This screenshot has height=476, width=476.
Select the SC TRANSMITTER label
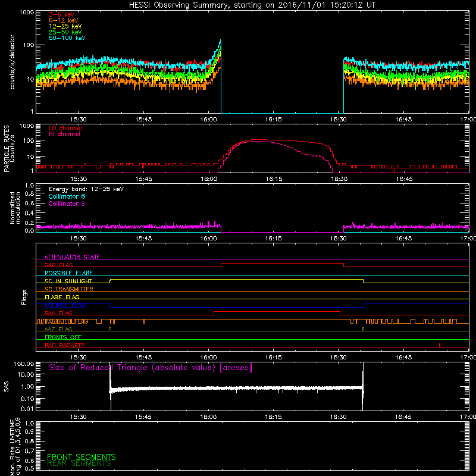point(68,289)
